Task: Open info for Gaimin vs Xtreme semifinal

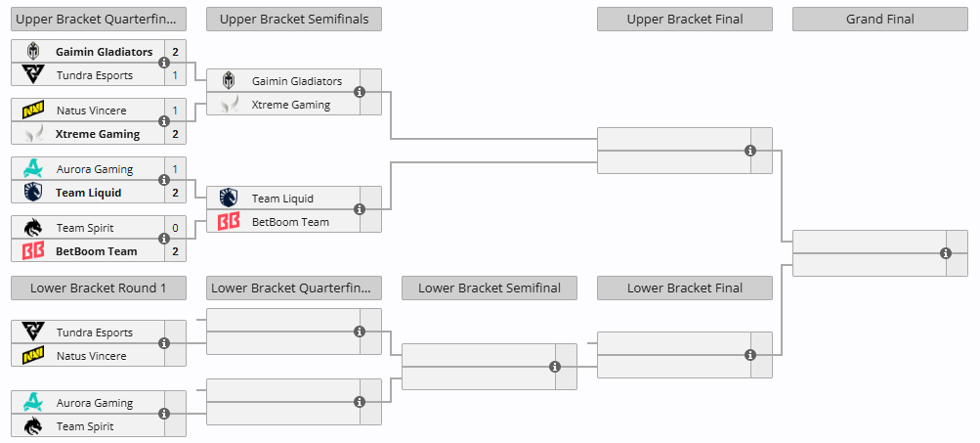Action: (x=360, y=92)
